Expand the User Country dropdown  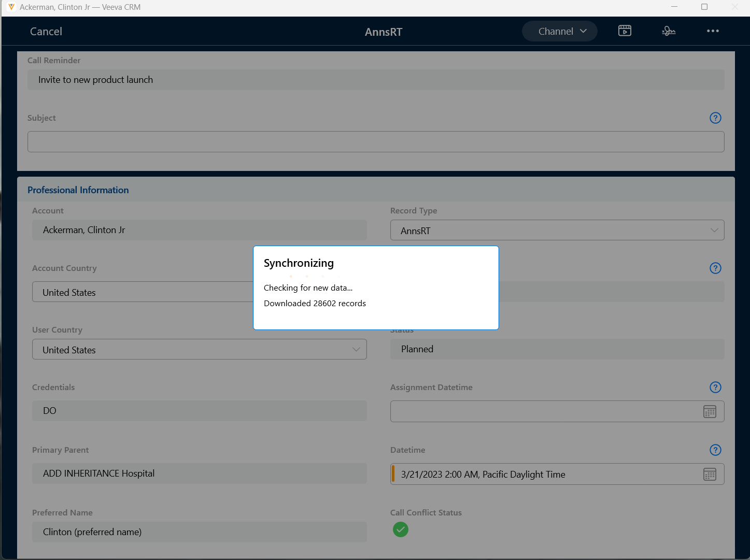click(199, 350)
